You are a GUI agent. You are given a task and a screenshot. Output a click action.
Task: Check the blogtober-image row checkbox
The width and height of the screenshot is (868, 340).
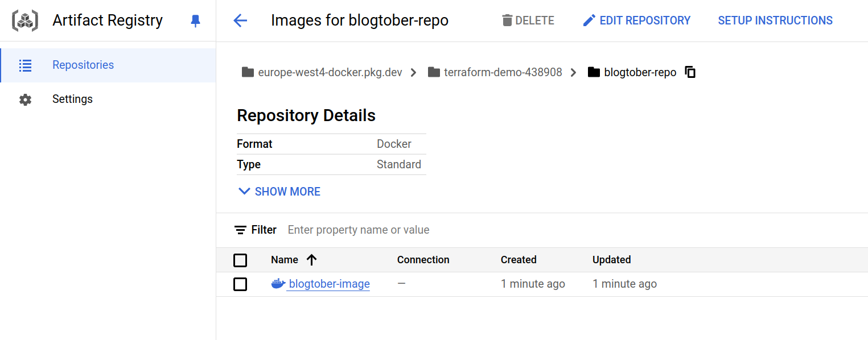[240, 284]
